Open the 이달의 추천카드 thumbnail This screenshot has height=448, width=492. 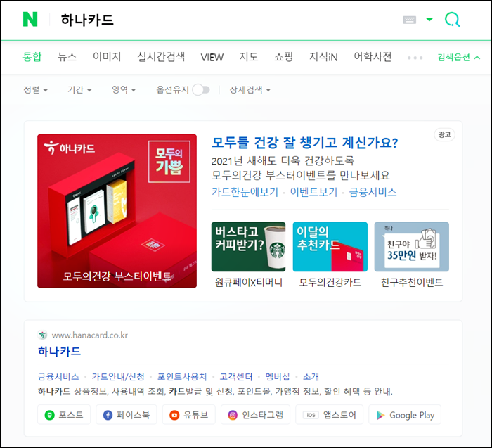click(330, 247)
